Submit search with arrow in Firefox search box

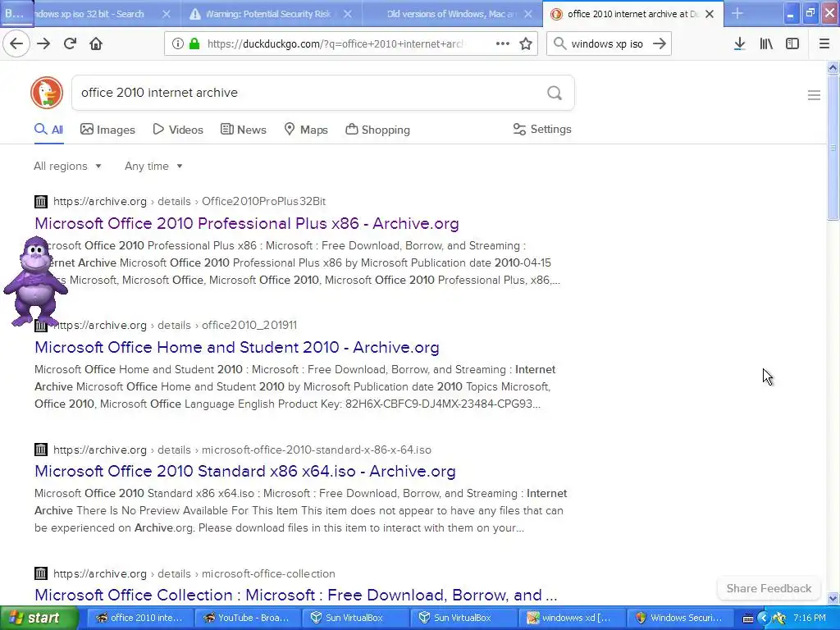660,43
